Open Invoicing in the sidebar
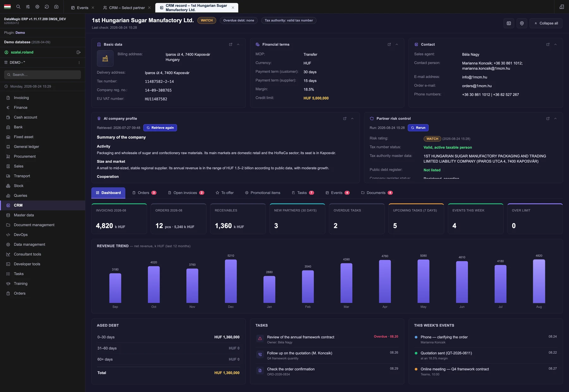 [x=43, y=98]
